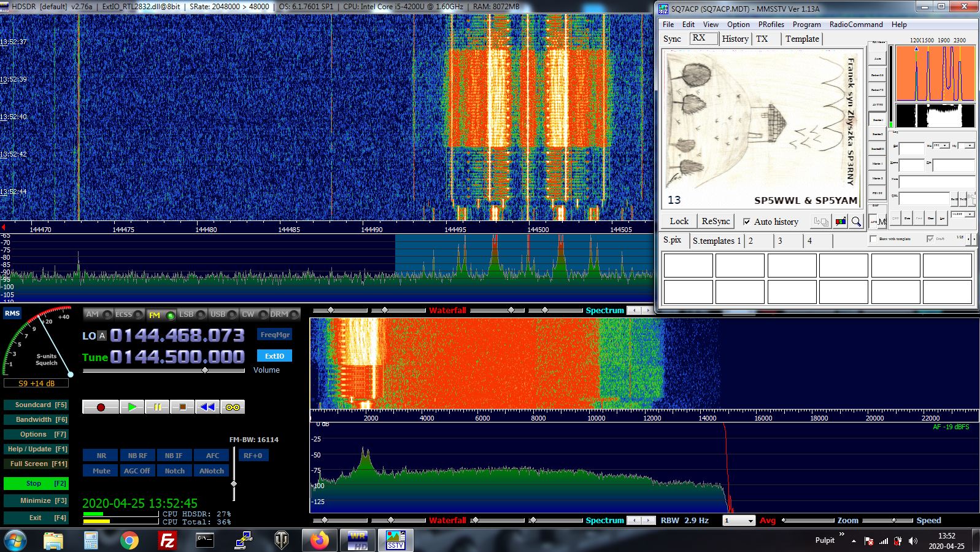The height and width of the screenshot is (552, 980).
Task: Switch to the History tab
Action: (x=735, y=39)
